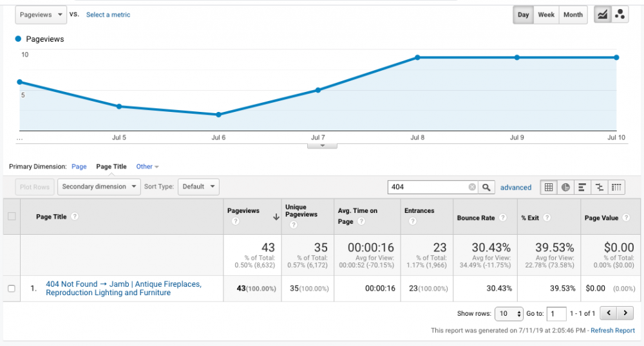Expand the Secondary dimension dropdown

(99, 187)
